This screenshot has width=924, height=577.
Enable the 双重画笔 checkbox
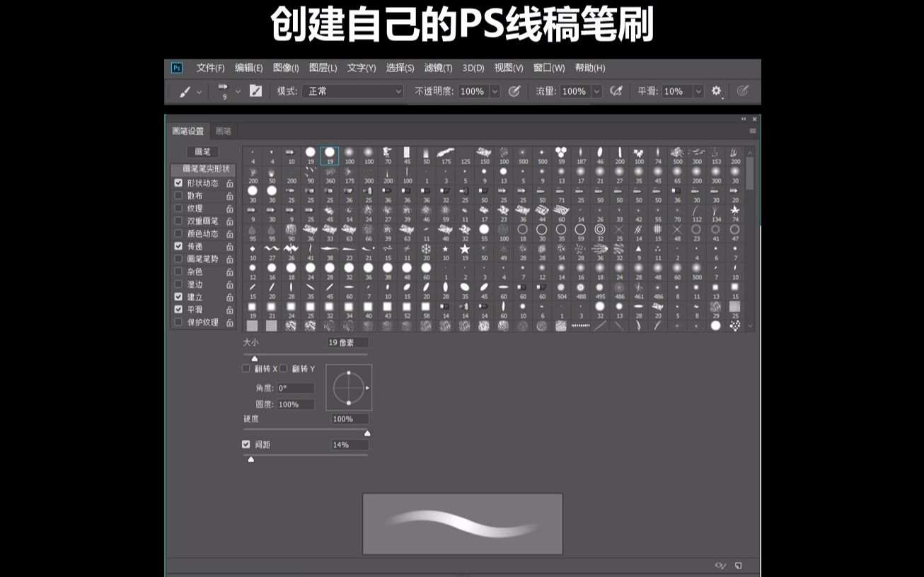[178, 221]
